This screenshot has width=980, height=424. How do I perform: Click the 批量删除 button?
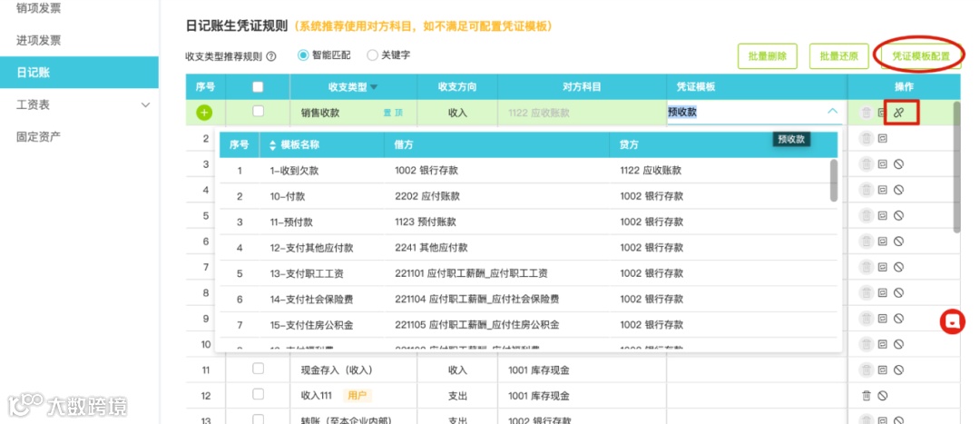click(767, 55)
